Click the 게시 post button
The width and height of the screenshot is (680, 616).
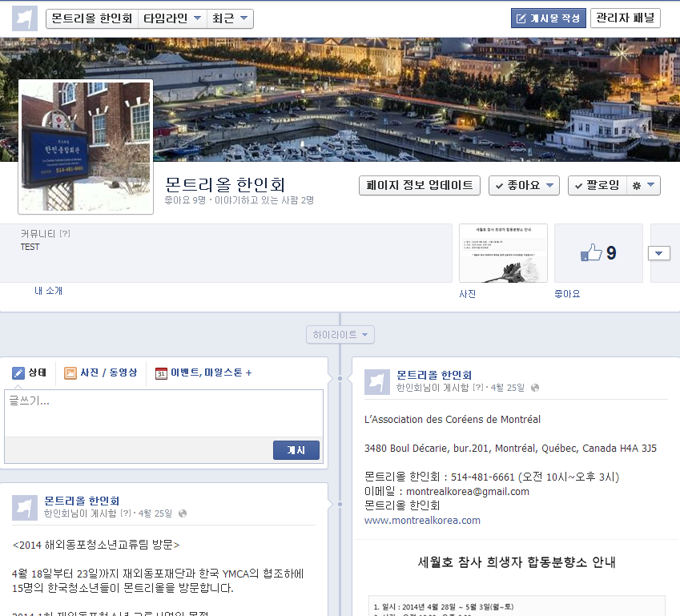296,450
